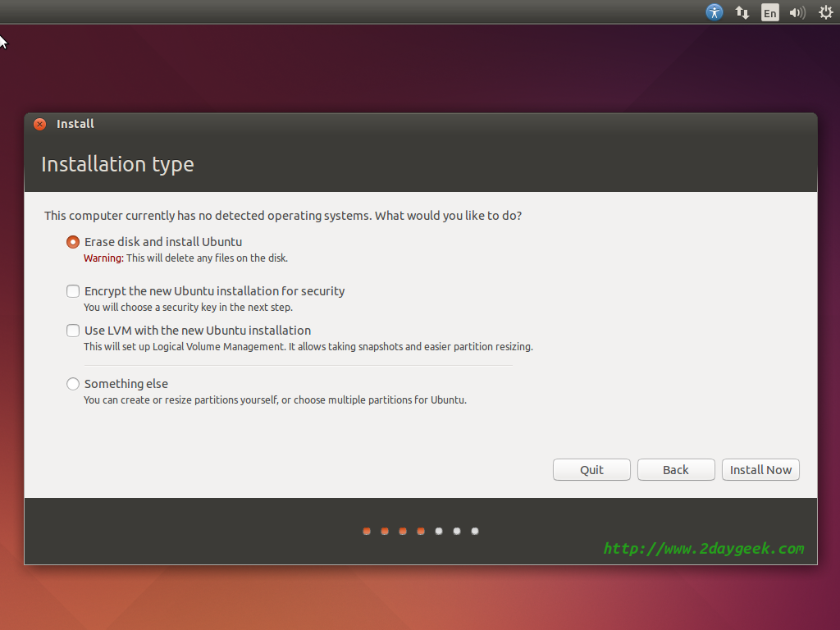Screen dimensions: 840x630
Task: Click the Install window title text
Action: [x=75, y=124]
